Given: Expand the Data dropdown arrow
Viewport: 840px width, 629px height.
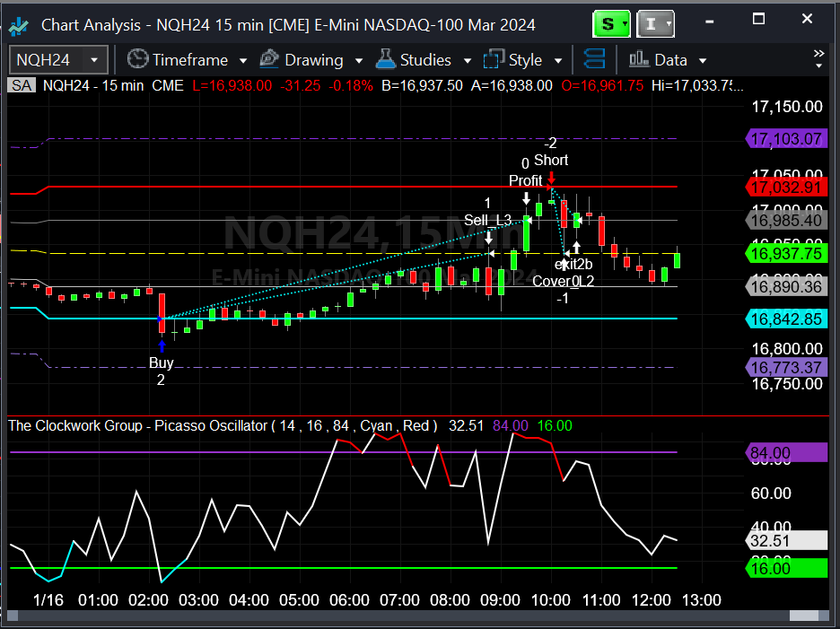Looking at the screenshot, I should [703, 60].
